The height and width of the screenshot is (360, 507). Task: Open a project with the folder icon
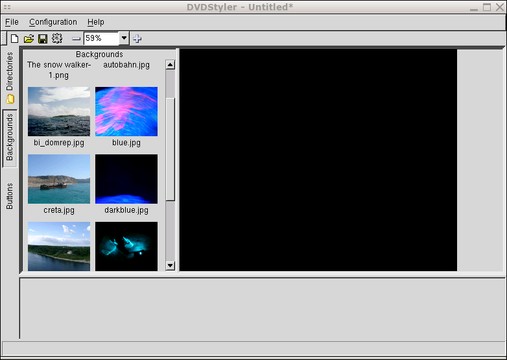pos(29,39)
